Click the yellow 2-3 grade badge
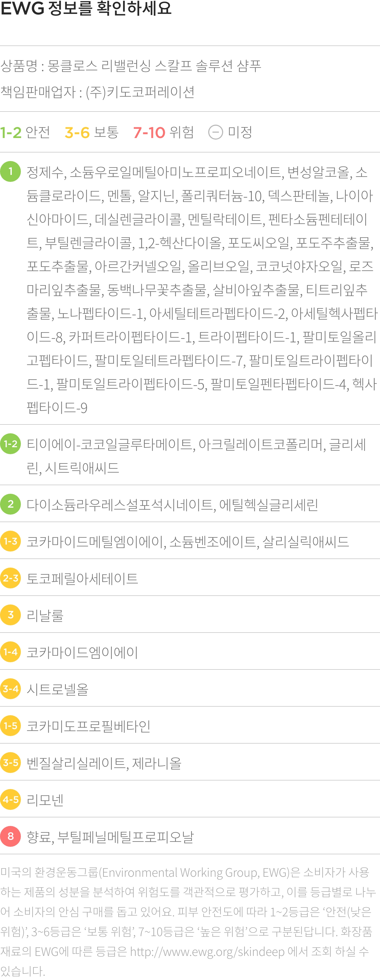 (x=10, y=578)
